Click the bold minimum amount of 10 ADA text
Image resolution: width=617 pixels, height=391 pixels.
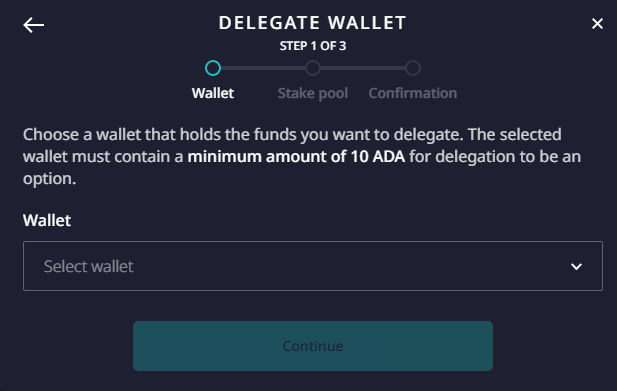point(296,157)
